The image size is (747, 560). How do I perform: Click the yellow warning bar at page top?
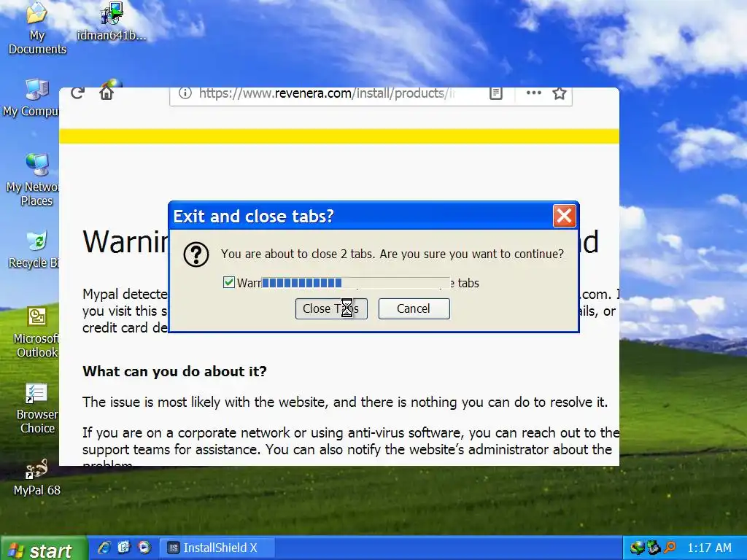pyautogui.click(x=338, y=136)
